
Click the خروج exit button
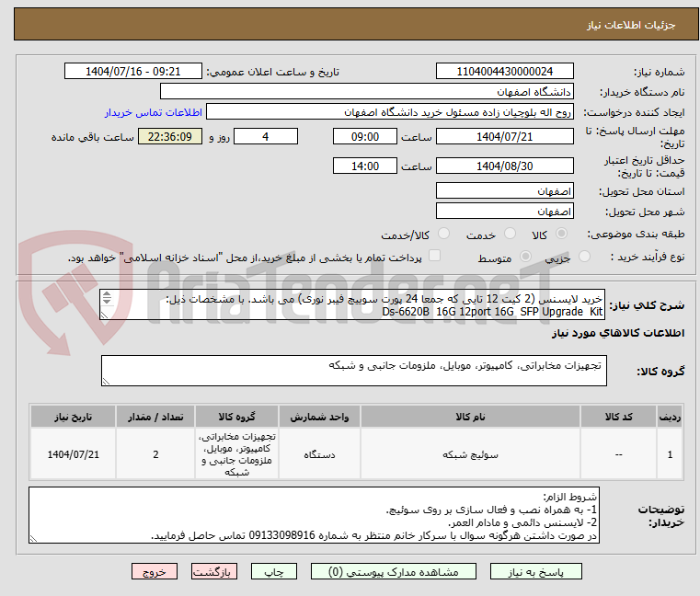[x=154, y=571]
